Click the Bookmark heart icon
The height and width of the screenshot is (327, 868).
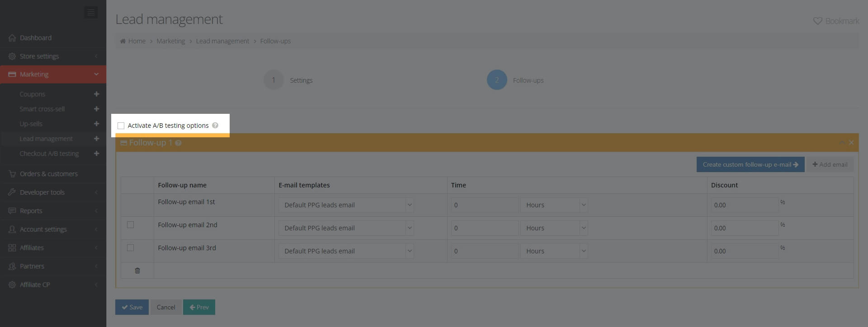point(817,21)
